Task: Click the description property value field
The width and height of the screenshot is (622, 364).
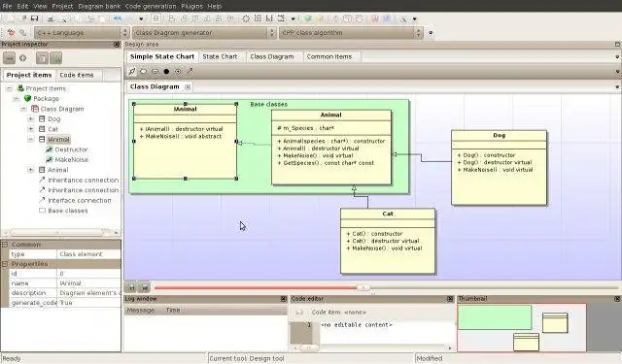Action: pyautogui.click(x=89, y=293)
